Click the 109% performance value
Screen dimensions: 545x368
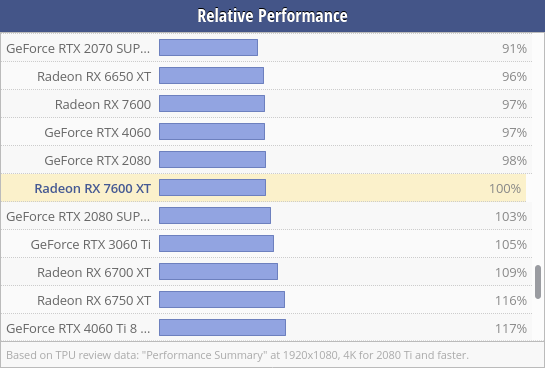(x=511, y=272)
